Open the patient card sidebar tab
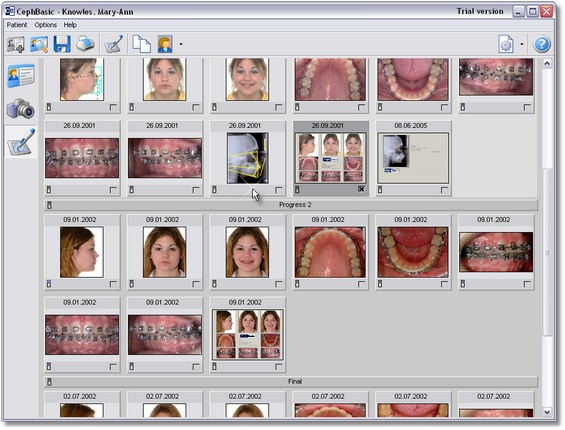This screenshot has height=430, width=565. coord(21,75)
